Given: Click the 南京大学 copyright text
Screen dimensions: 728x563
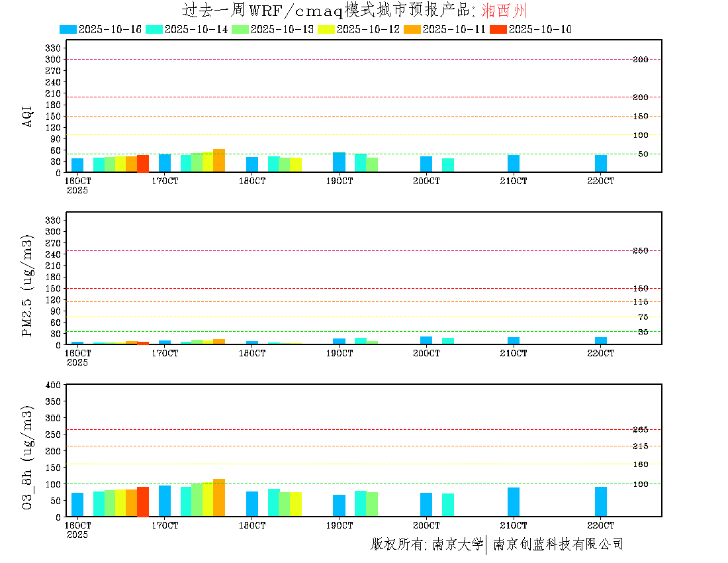Looking at the screenshot, I should [457, 544].
